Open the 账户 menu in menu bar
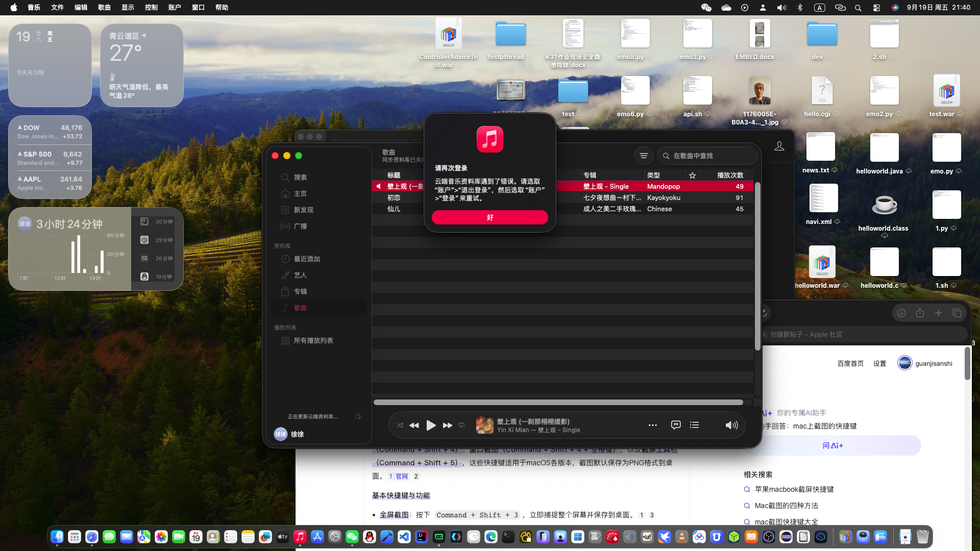The width and height of the screenshot is (980, 551). [x=175, y=7]
